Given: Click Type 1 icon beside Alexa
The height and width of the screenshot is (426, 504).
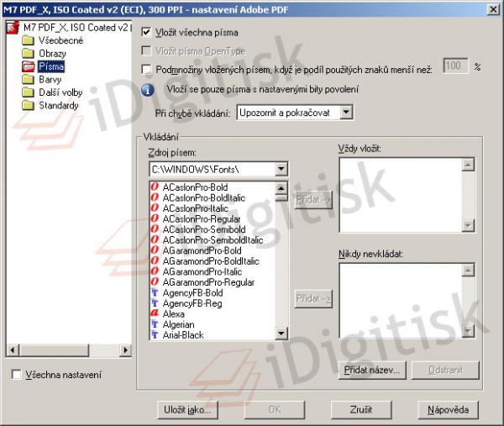Looking at the screenshot, I should point(155,313).
